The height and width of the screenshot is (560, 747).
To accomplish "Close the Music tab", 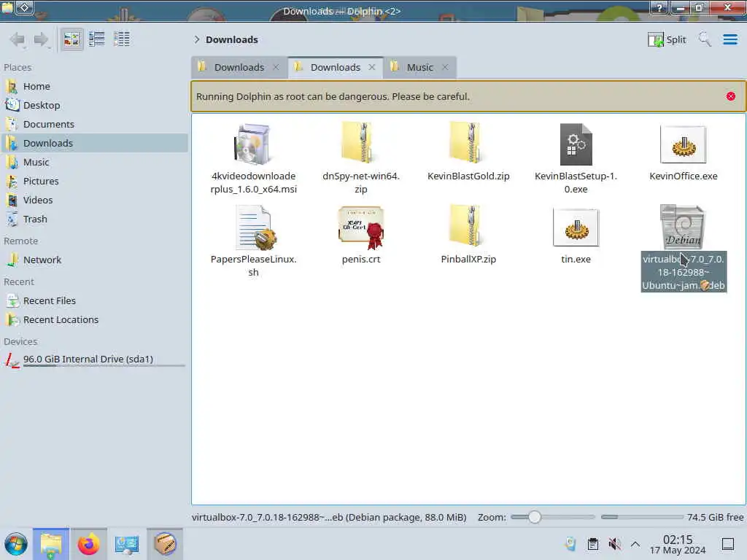I will click(x=445, y=67).
